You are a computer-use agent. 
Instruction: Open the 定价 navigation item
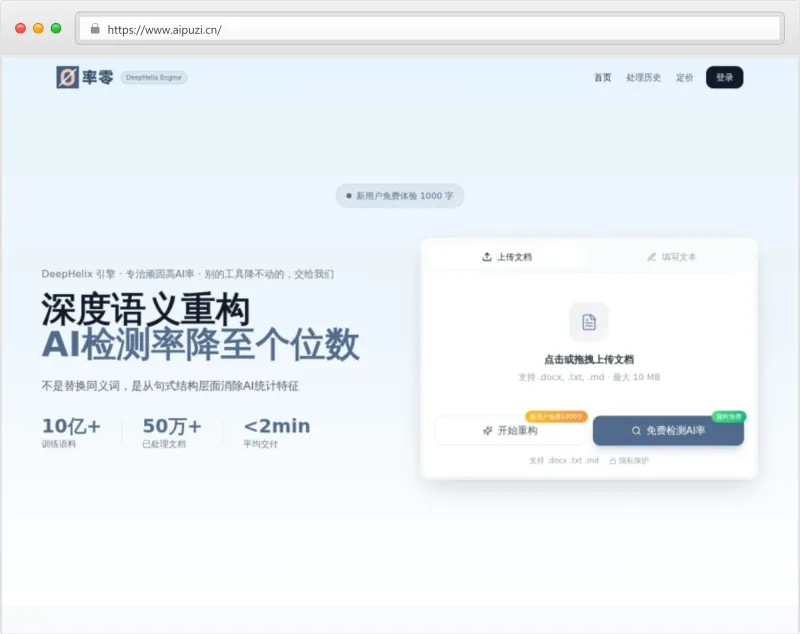click(683, 77)
